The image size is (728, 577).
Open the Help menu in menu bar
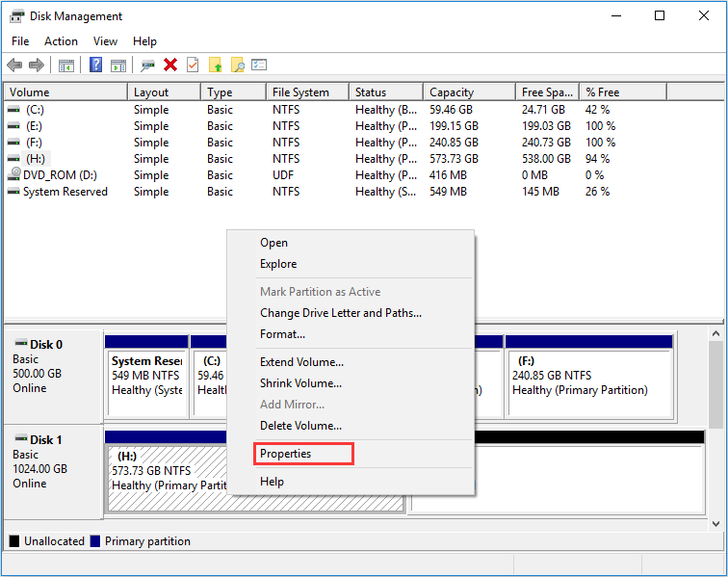pyautogui.click(x=144, y=41)
